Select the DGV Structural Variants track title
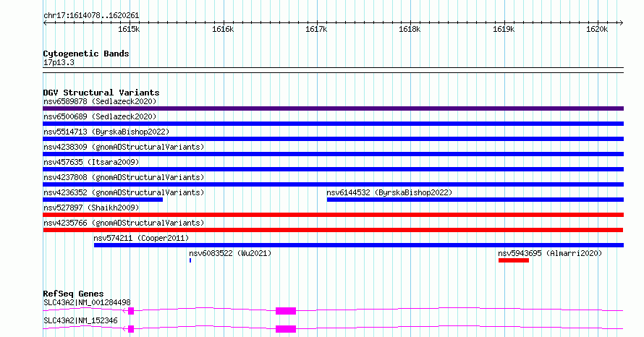This screenshot has width=644, height=337. point(101,93)
